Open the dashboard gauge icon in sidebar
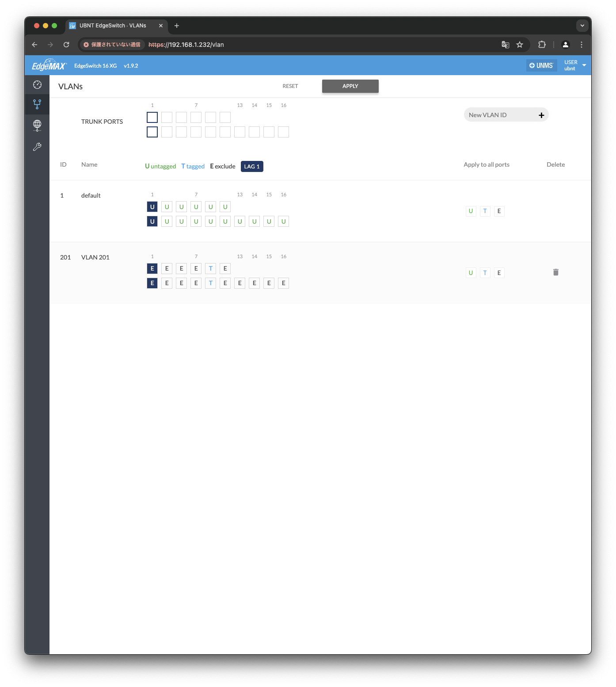 37,84
